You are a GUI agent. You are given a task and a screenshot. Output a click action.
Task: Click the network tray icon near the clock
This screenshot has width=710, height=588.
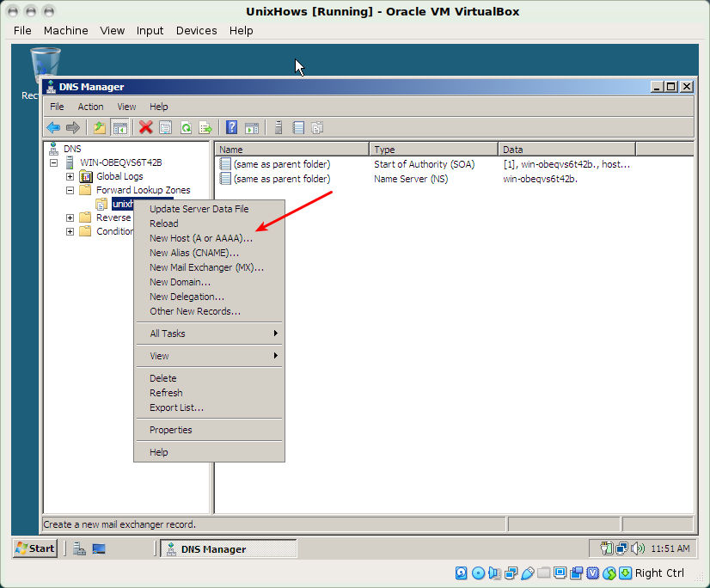(x=622, y=548)
